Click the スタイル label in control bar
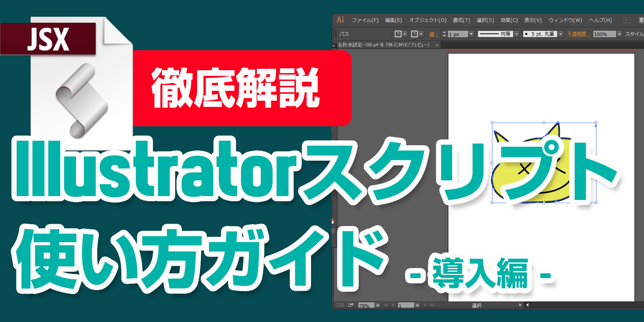The height and width of the screenshot is (322, 644). point(634,34)
